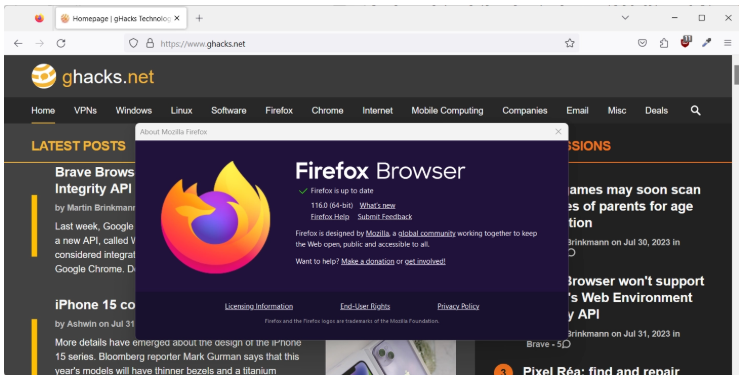739x375 pixels.
Task: Open the Software category
Action: pos(229,111)
